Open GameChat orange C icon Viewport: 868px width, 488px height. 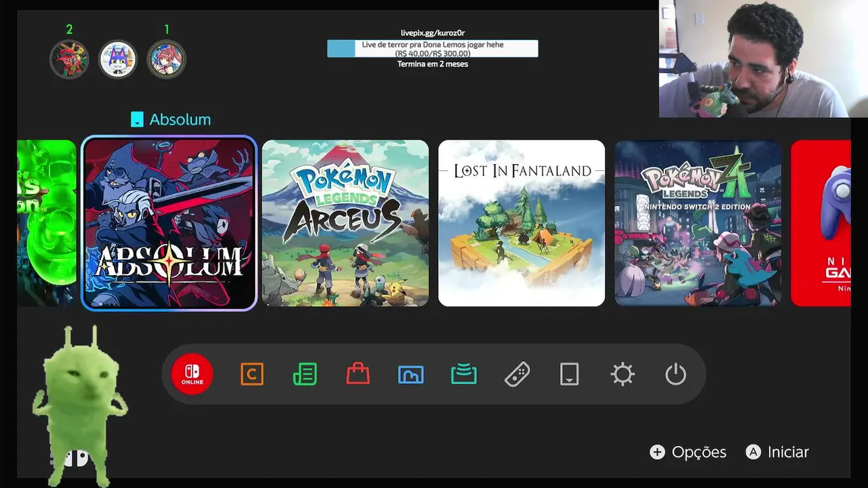252,374
